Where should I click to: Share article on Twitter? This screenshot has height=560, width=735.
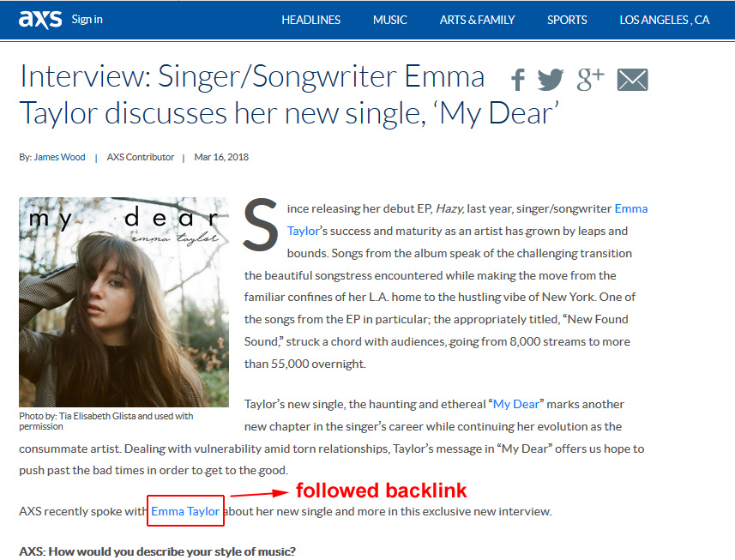pyautogui.click(x=551, y=80)
